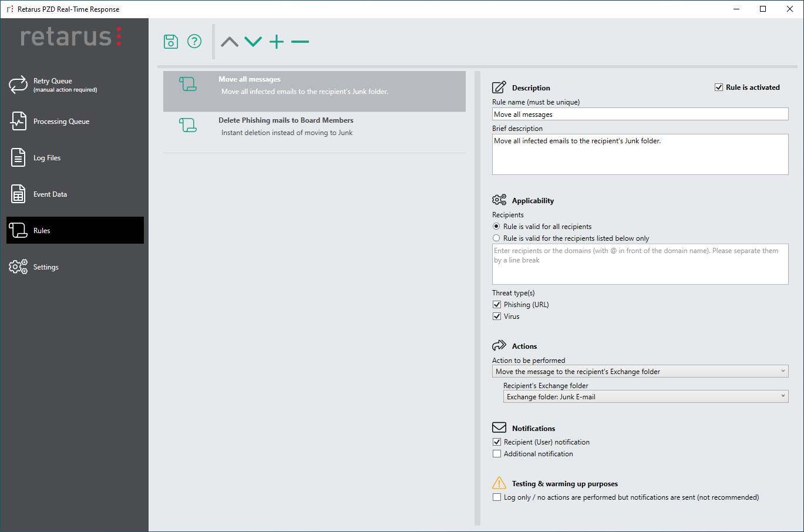The height and width of the screenshot is (532, 804).
Task: Add a new rule with plus icon
Action: pos(277,41)
